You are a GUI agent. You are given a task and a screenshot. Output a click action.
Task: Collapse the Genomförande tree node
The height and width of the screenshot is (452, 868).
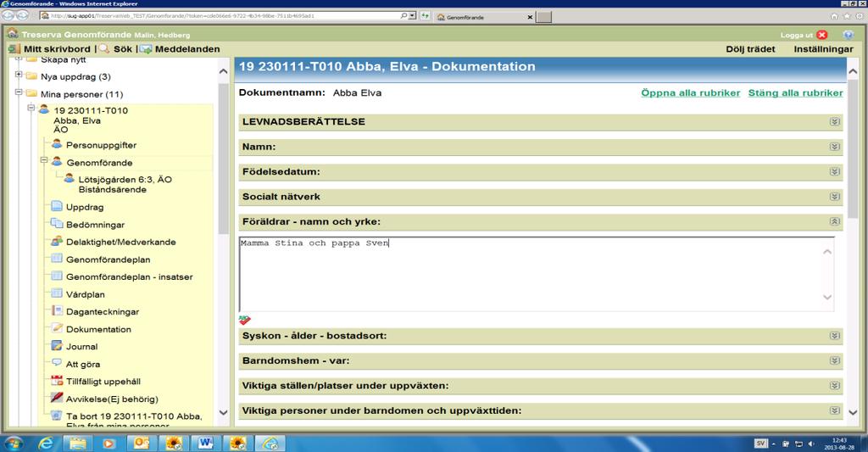click(x=44, y=160)
